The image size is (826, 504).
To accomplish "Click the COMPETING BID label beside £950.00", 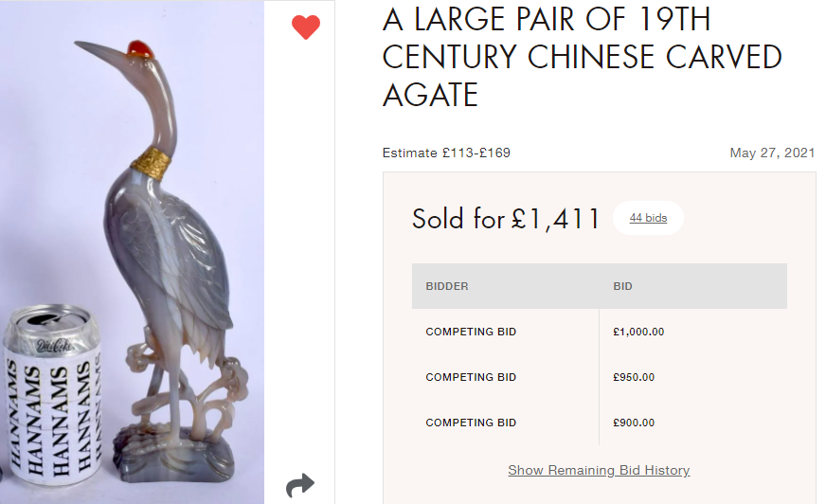I will [x=471, y=377].
